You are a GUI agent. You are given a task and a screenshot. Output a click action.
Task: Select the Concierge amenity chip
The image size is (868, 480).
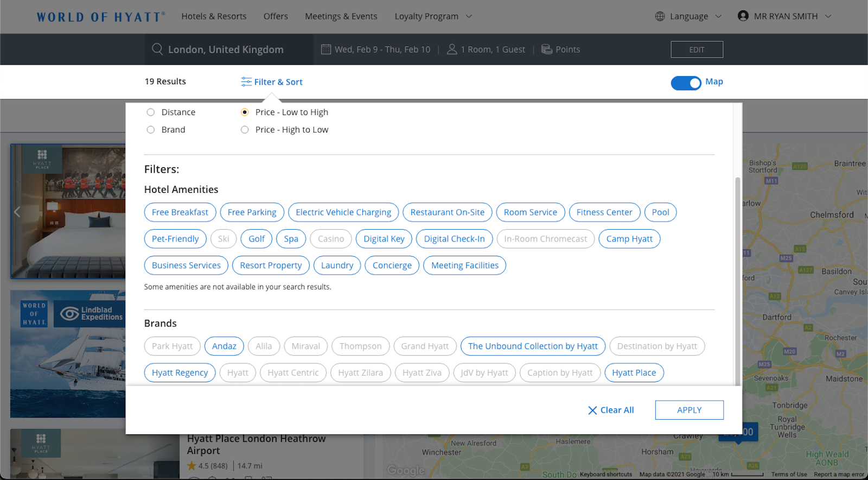392,266
